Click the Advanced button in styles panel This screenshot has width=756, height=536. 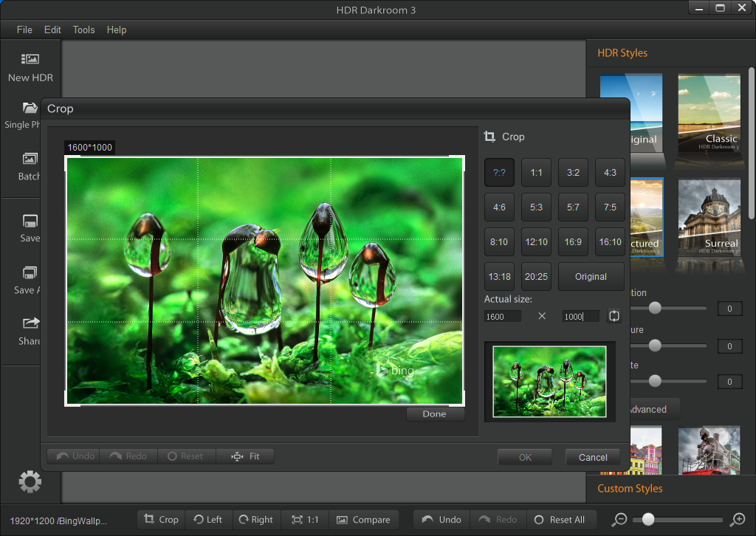[654, 409]
